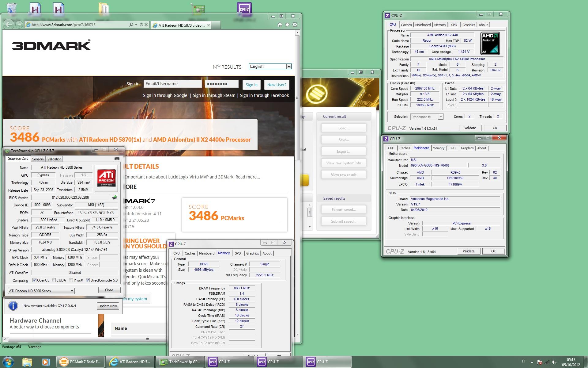Viewport: 588px width, 368px height.
Task: Click the volume speaker tray icon
Action: 555,362
